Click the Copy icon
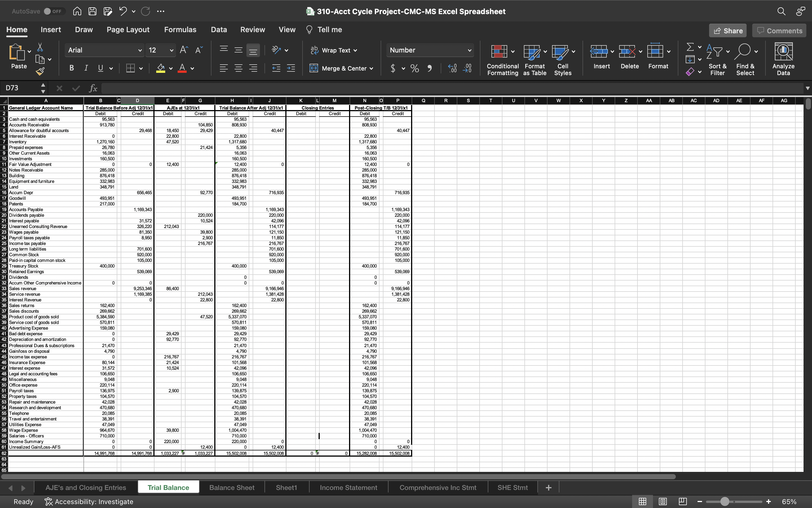 coord(40,60)
